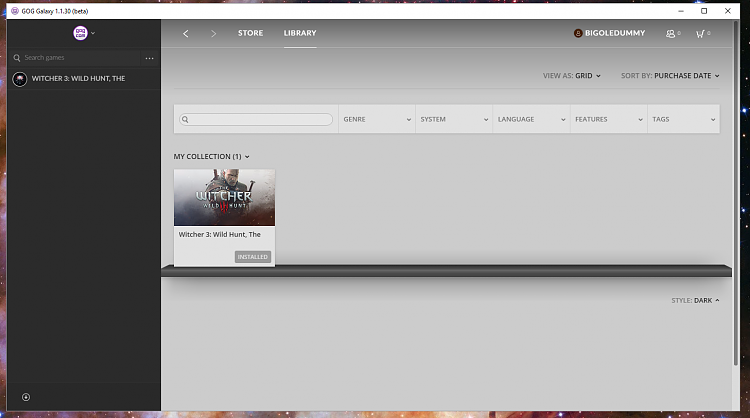Click the GOG Galaxy title bar app icon
Viewport: 750px width, 418px height.
tap(15, 11)
